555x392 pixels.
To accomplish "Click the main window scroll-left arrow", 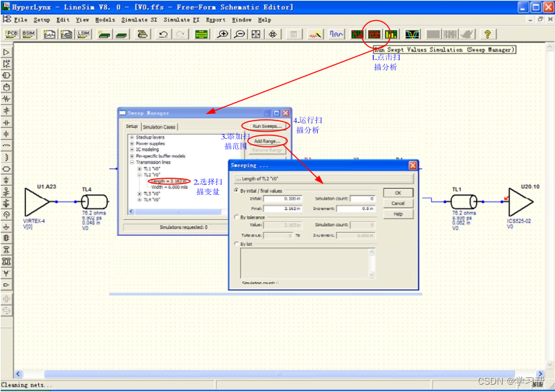I will (x=18, y=374).
